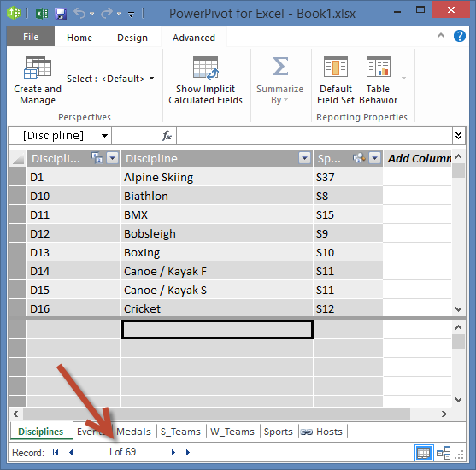Image resolution: width=476 pixels, height=470 pixels.
Task: Open Table Behavior settings
Action: [379, 80]
